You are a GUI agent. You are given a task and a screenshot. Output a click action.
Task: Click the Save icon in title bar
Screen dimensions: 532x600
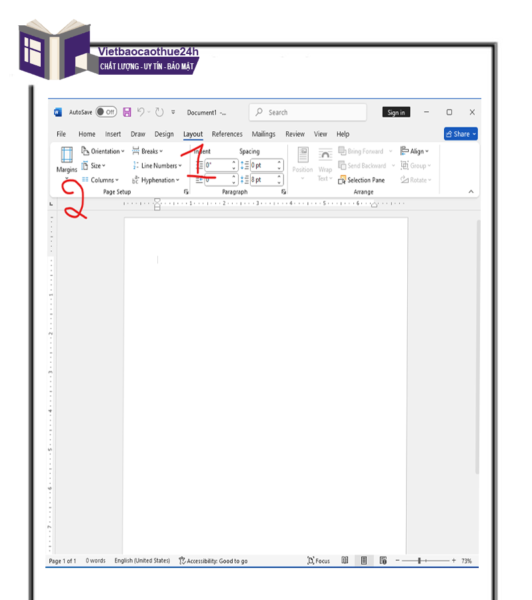coord(127,112)
